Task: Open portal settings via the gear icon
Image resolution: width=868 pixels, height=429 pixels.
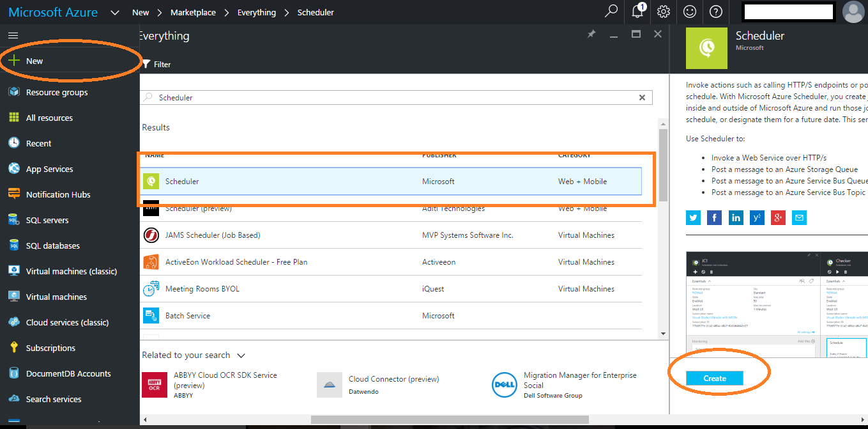Action: pyautogui.click(x=663, y=12)
